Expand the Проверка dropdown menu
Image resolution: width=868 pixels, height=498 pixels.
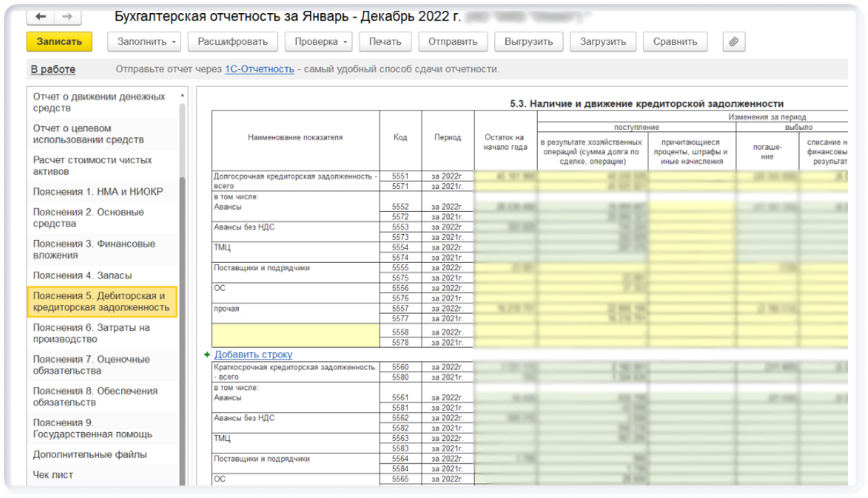(318, 42)
